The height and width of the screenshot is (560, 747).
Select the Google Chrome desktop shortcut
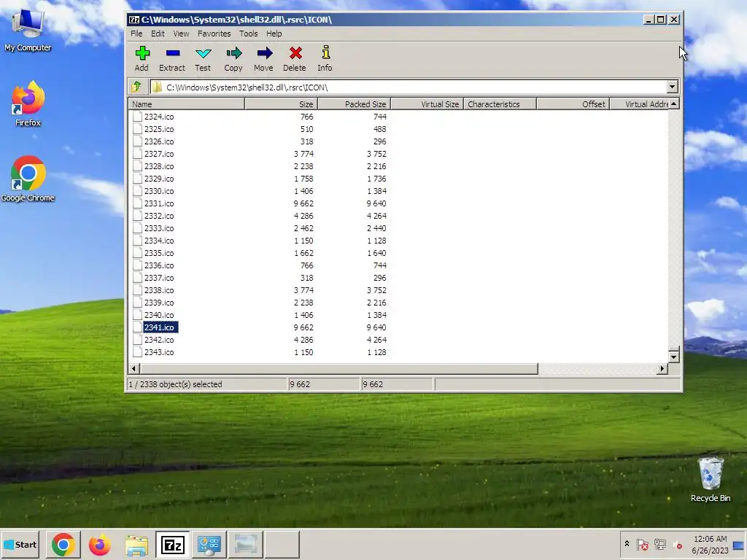click(28, 179)
